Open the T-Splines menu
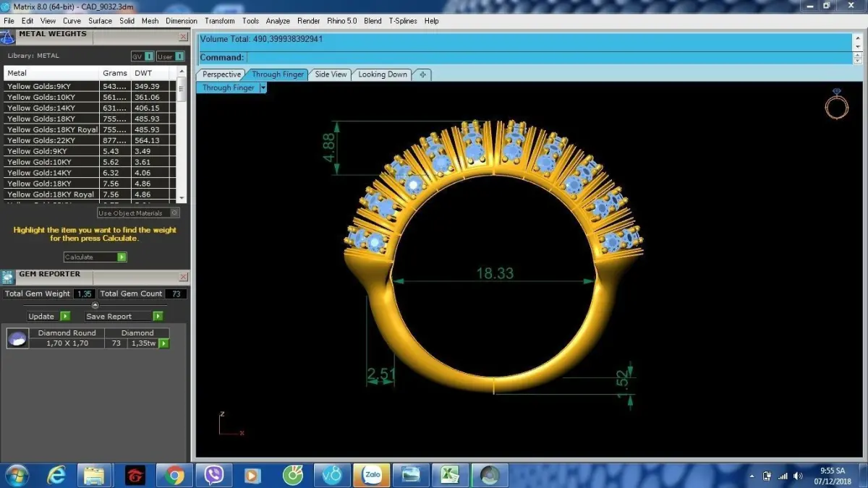 (x=403, y=21)
